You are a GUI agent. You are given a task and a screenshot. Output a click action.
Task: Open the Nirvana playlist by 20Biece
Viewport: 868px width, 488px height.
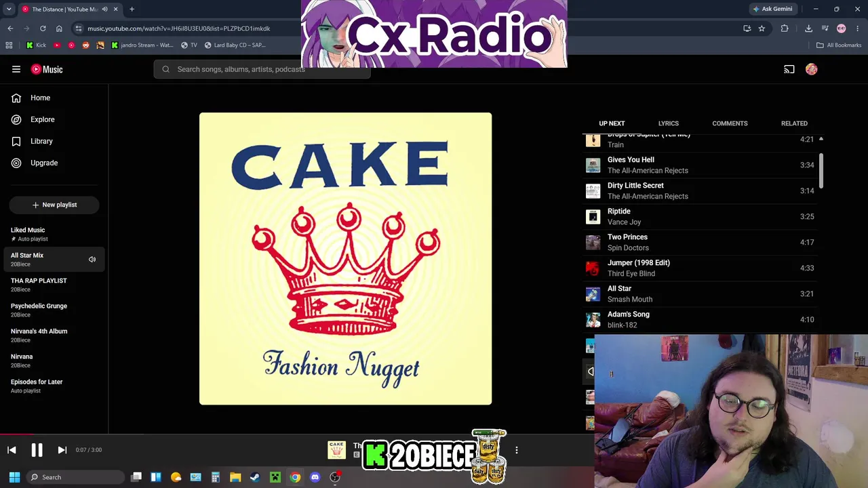point(54,361)
